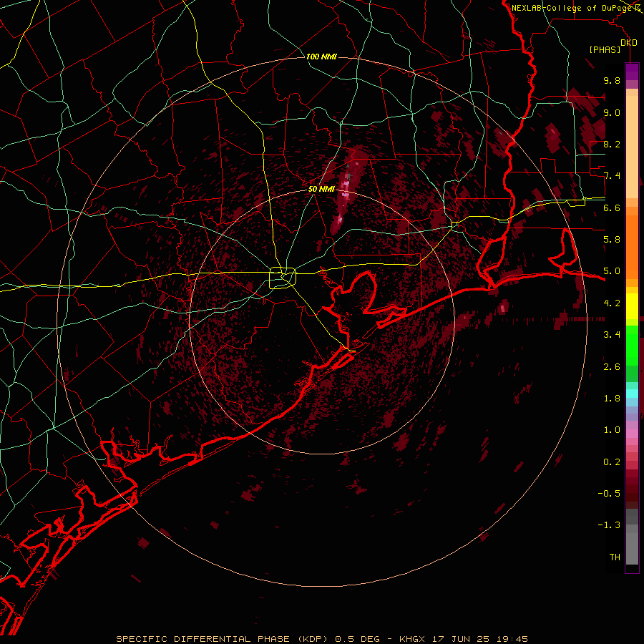This screenshot has width=644, height=644.
Task: Click the "100 NMI" range ring label
Action: pyautogui.click(x=321, y=57)
